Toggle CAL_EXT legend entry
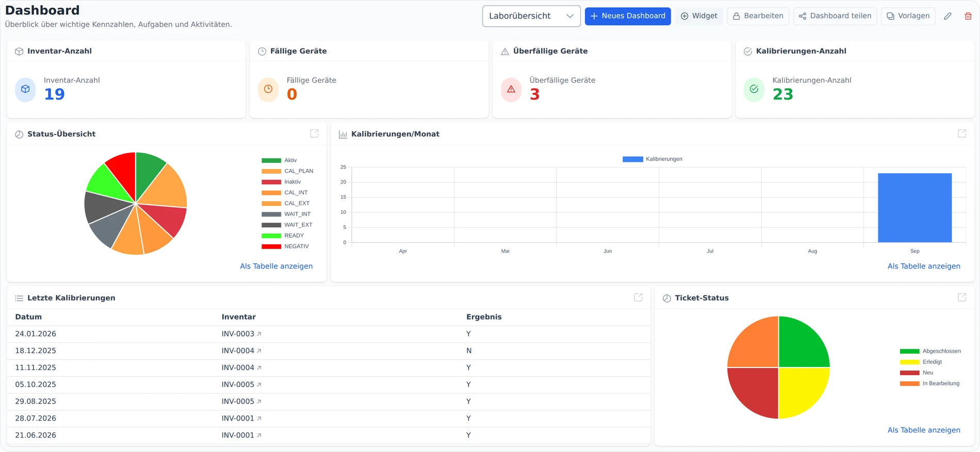This screenshot has height=452, width=980. click(286, 204)
